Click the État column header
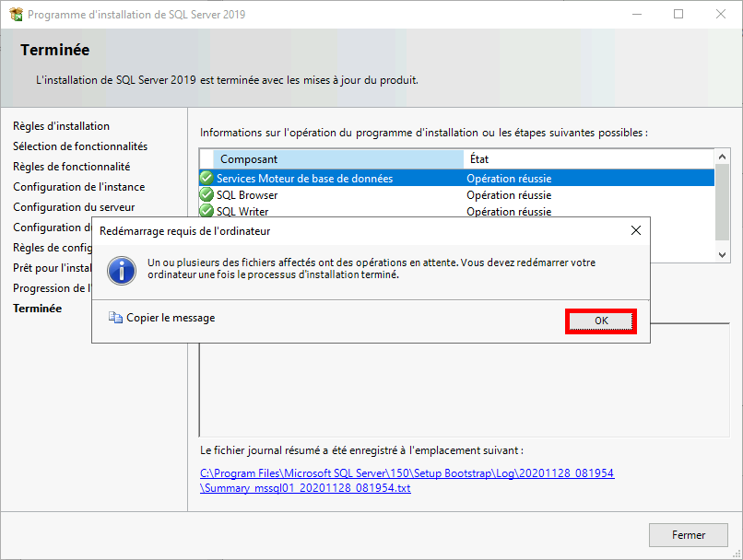743x560 pixels. point(479,158)
